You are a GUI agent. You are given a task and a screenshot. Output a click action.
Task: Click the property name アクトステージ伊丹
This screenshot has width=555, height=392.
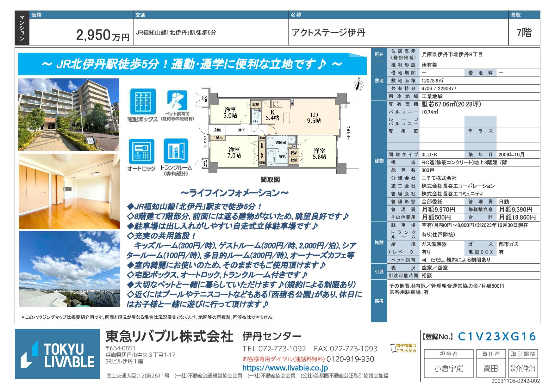329,33
